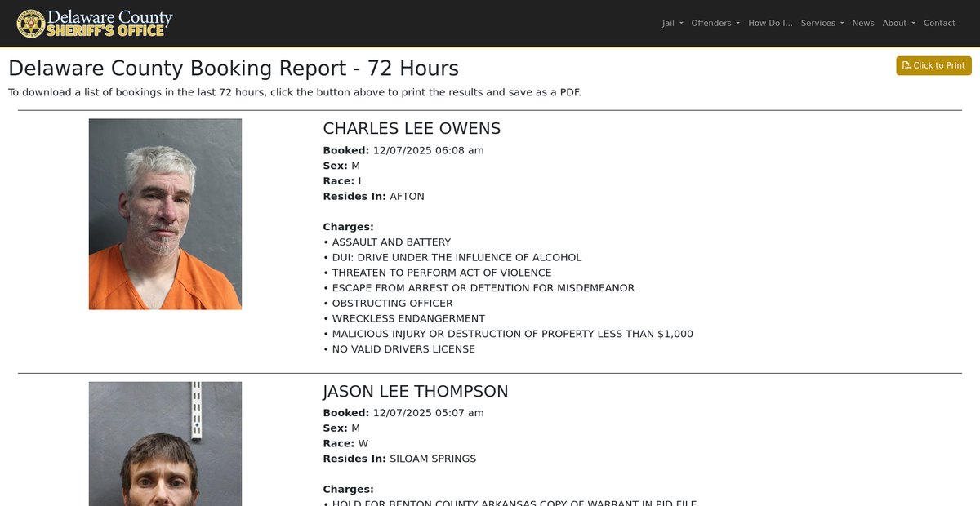Go to the News page
Image resolution: width=980 pixels, height=506 pixels.
coord(863,23)
